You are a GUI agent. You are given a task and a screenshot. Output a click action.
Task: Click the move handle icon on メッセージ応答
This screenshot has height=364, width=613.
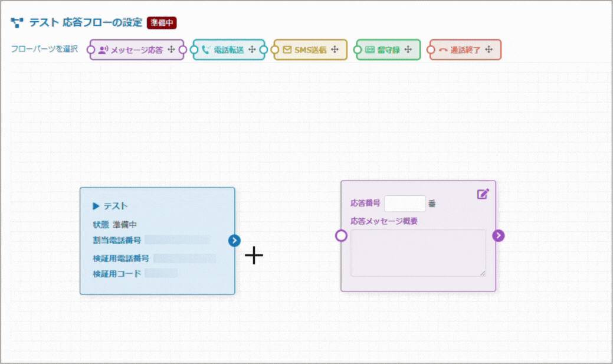point(171,50)
